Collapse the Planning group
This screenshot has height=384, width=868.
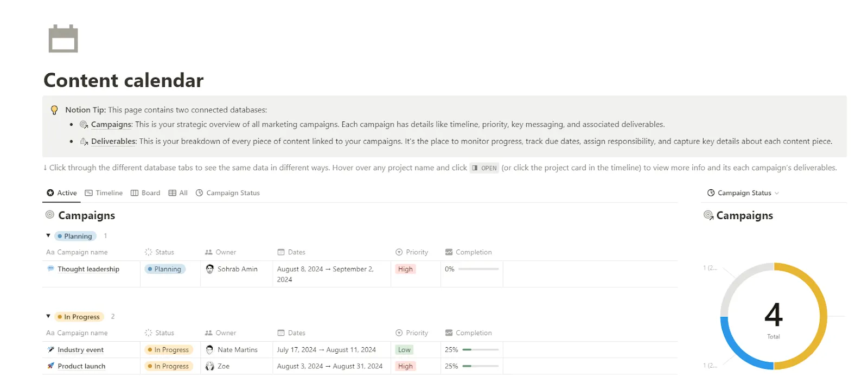pyautogui.click(x=48, y=235)
